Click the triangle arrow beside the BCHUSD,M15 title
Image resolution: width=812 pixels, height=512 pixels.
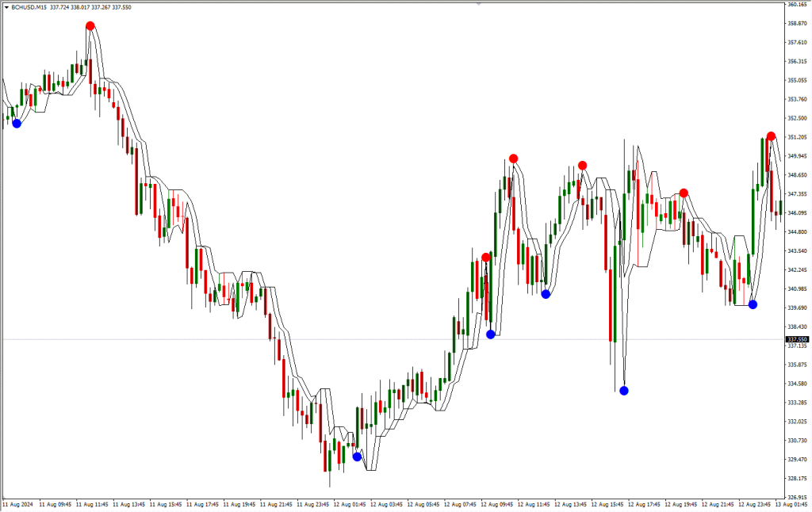click(x=6, y=8)
